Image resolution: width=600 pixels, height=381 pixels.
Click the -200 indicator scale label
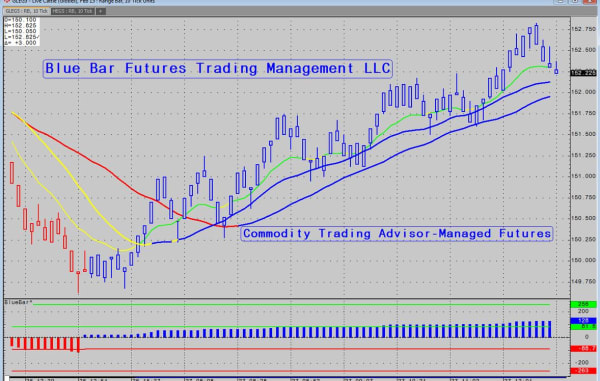coord(583,362)
